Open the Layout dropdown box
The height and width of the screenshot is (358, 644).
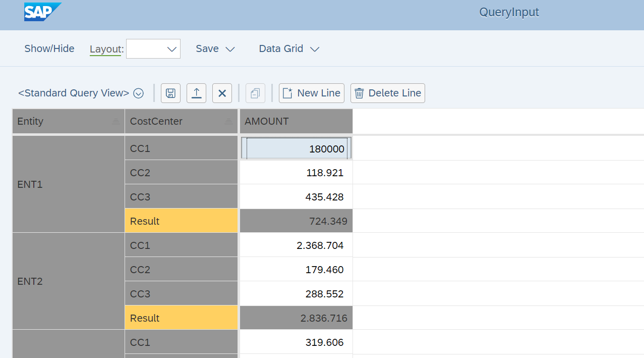coord(153,49)
